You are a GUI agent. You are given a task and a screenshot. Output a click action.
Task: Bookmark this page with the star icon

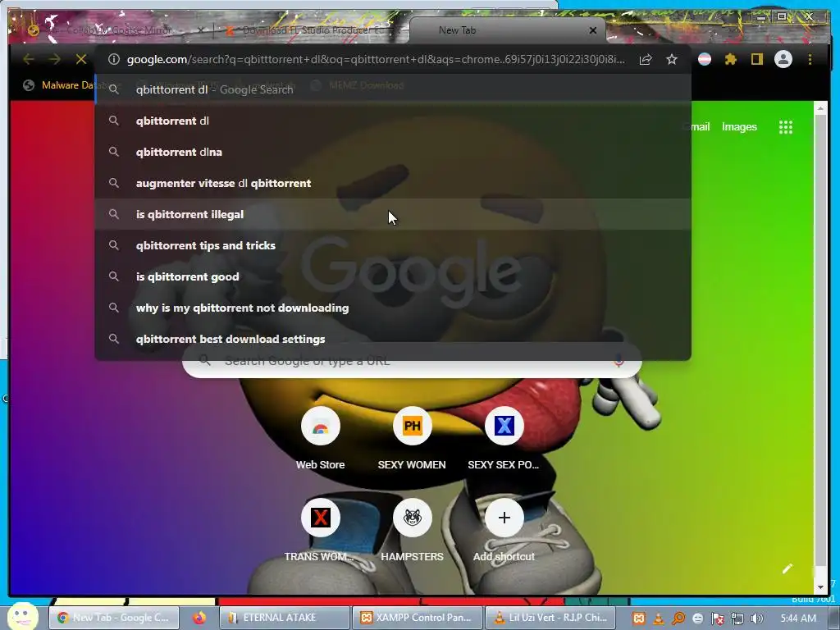(x=672, y=59)
